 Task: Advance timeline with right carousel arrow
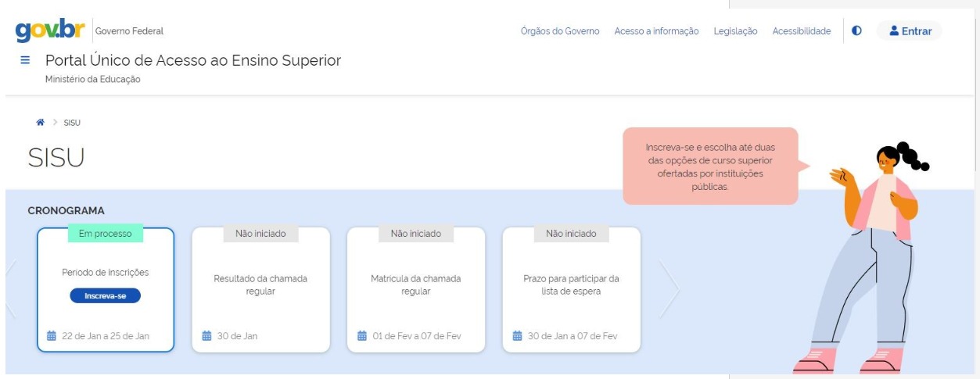pos(669,289)
